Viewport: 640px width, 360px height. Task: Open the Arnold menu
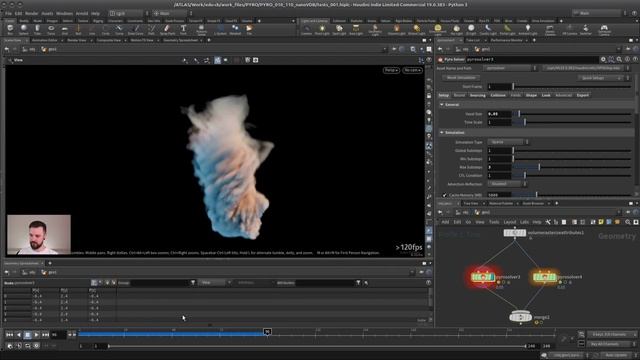point(82,13)
